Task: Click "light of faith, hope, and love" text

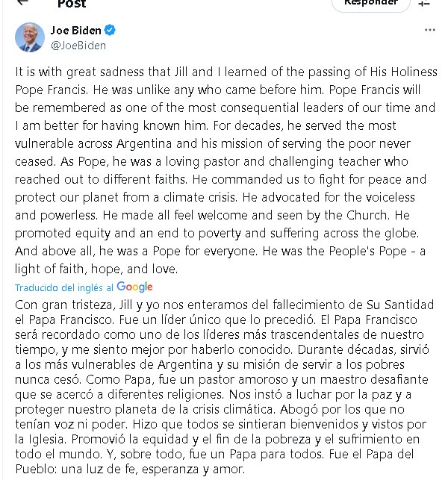Action: [x=96, y=269]
